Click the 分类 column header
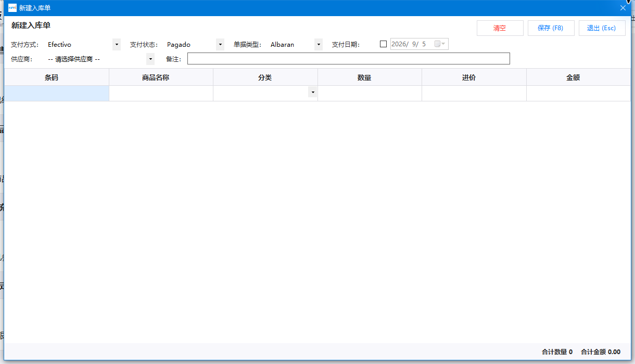 [265, 77]
